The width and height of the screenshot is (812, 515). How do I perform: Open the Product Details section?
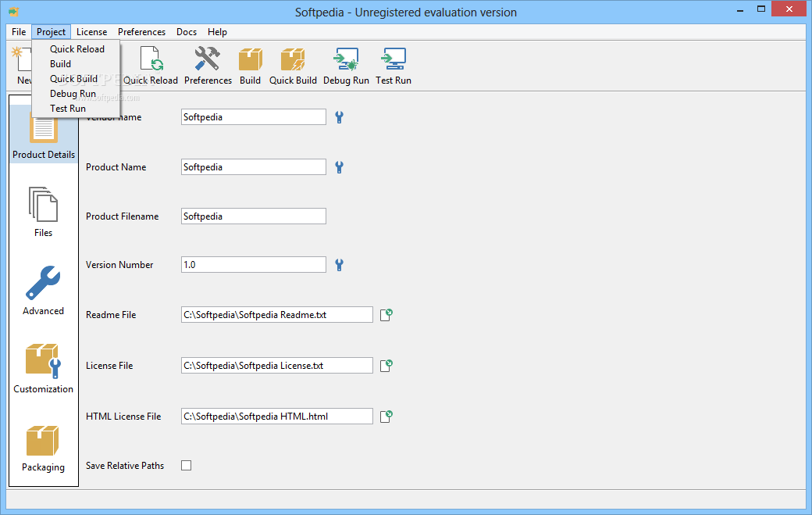44,136
